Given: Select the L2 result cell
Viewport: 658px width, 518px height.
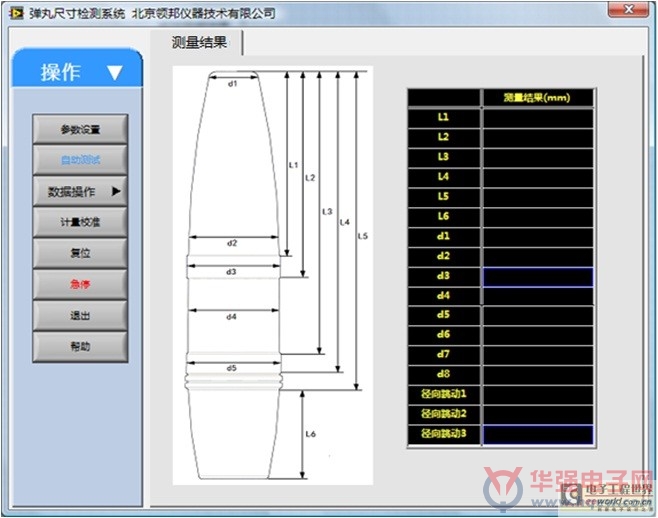Looking at the screenshot, I should tap(538, 137).
